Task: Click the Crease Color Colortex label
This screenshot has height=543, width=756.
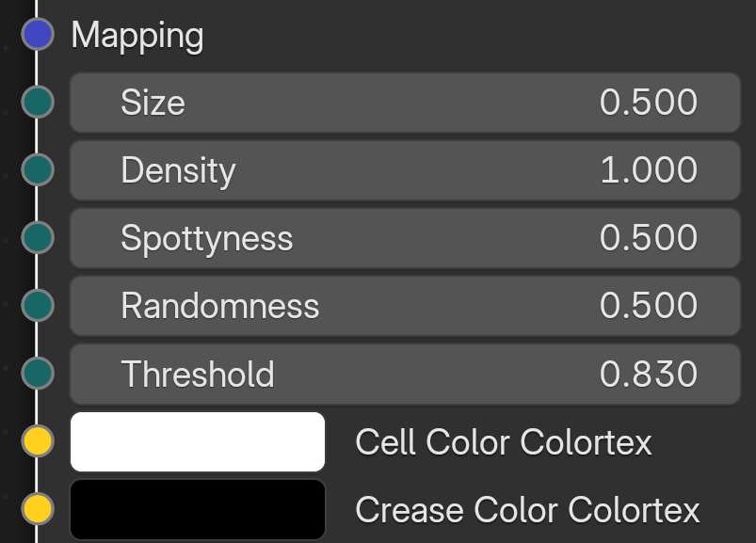Action: point(527,510)
